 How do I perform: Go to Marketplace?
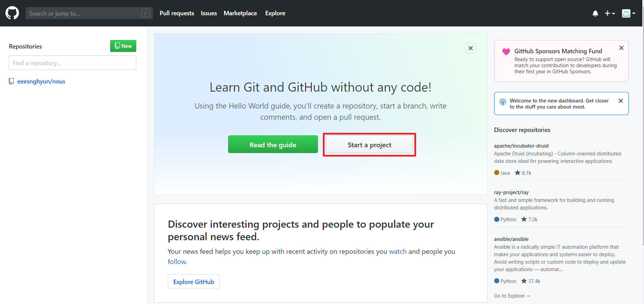tap(240, 13)
